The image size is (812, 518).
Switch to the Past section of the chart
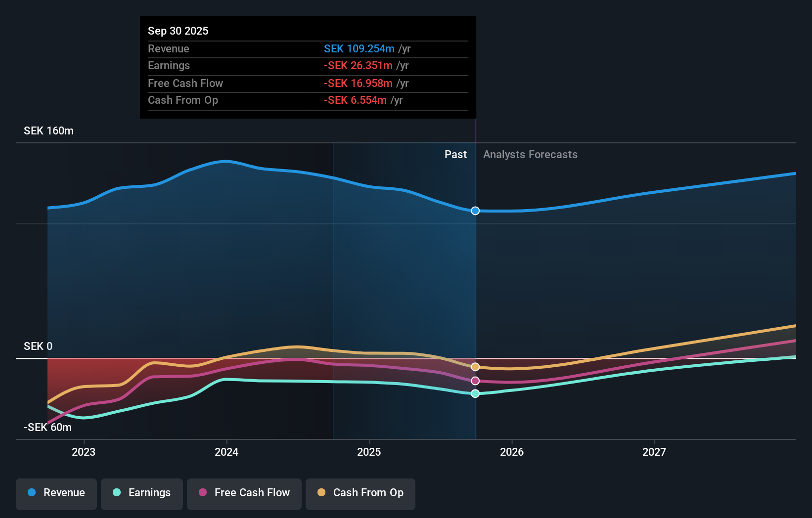tap(455, 154)
